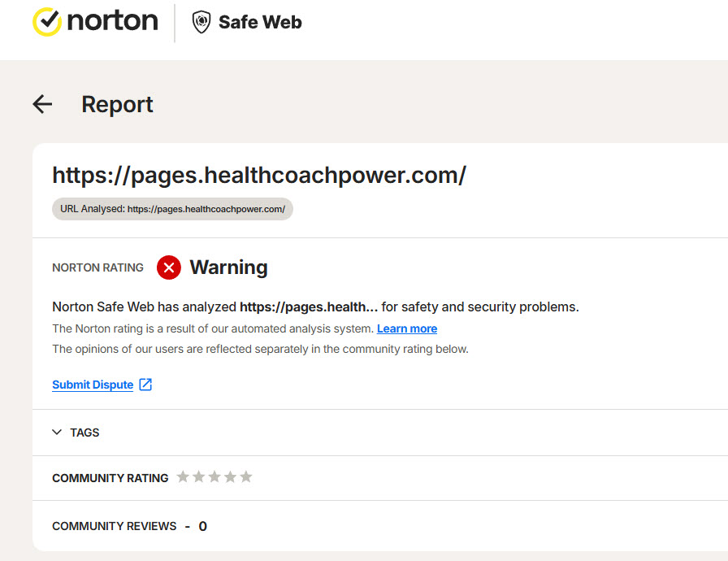Image resolution: width=728 pixels, height=561 pixels.
Task: Click the community reviews count 0
Action: (x=202, y=526)
